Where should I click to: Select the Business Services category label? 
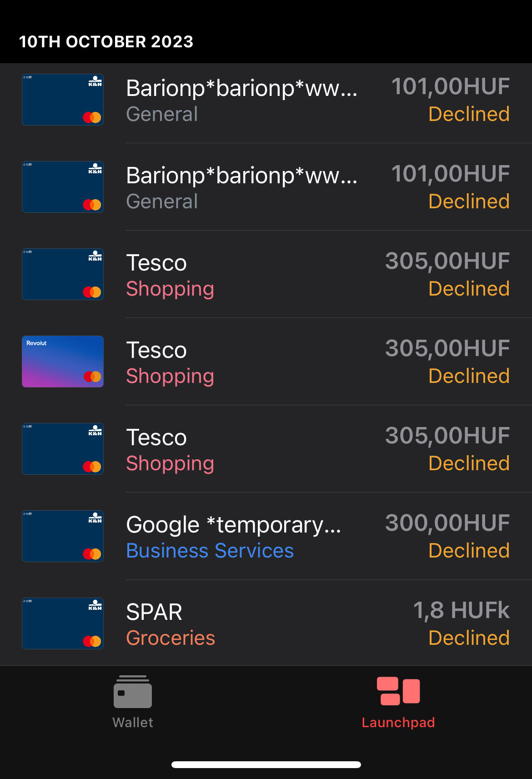pos(210,551)
